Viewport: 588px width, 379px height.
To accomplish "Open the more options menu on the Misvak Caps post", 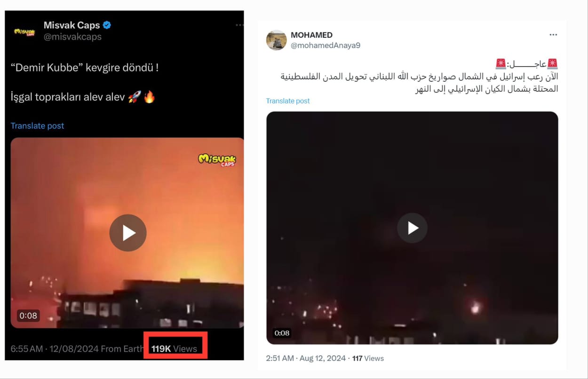I will (239, 25).
